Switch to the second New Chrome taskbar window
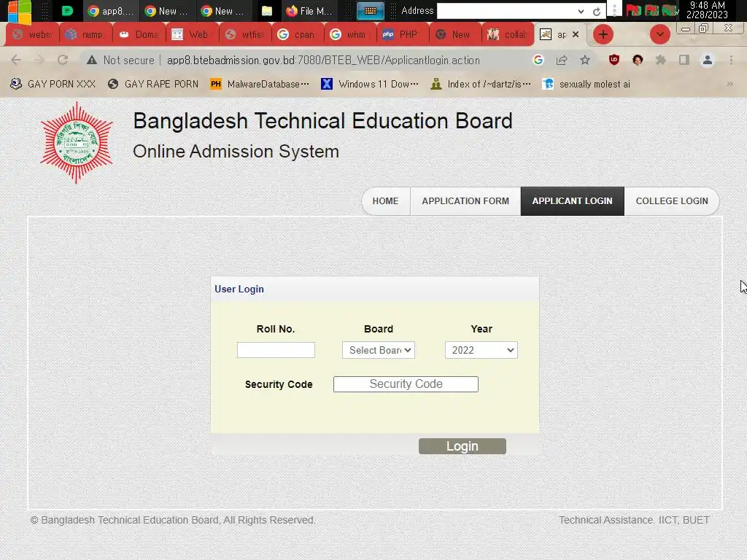Image resolution: width=747 pixels, height=560 pixels. click(x=223, y=11)
